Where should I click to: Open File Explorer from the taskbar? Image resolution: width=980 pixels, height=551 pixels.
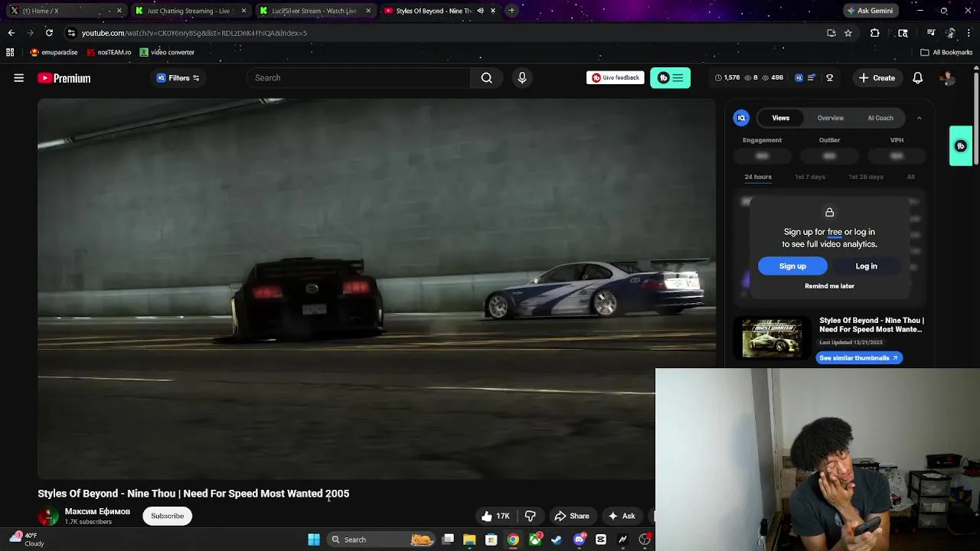click(469, 540)
